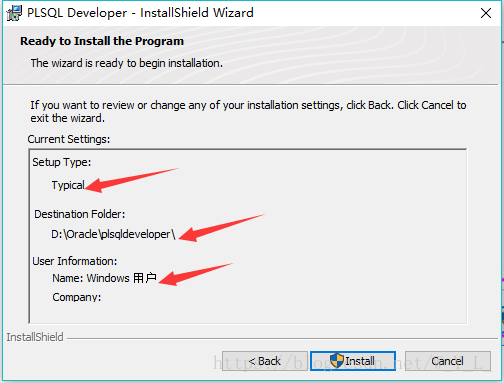Viewport: 504px width, 383px height.
Task: Click the Name: Windows 用户 entry
Action: (104, 278)
